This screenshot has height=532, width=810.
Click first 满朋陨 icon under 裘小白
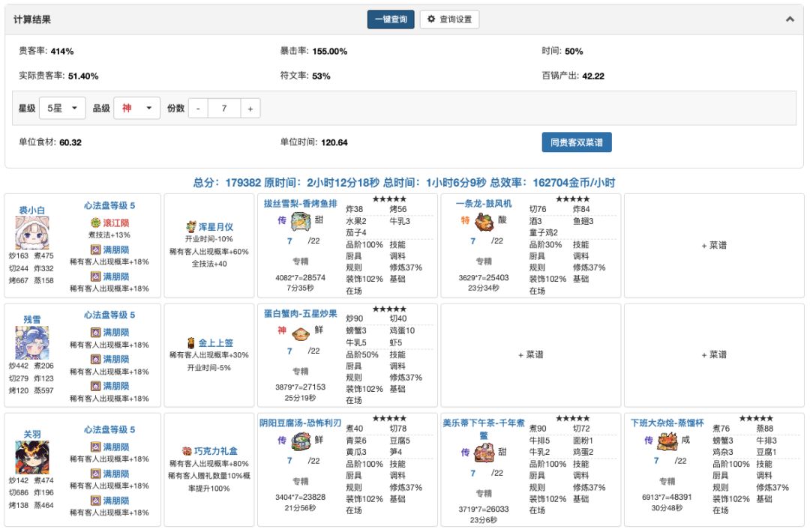click(95, 250)
